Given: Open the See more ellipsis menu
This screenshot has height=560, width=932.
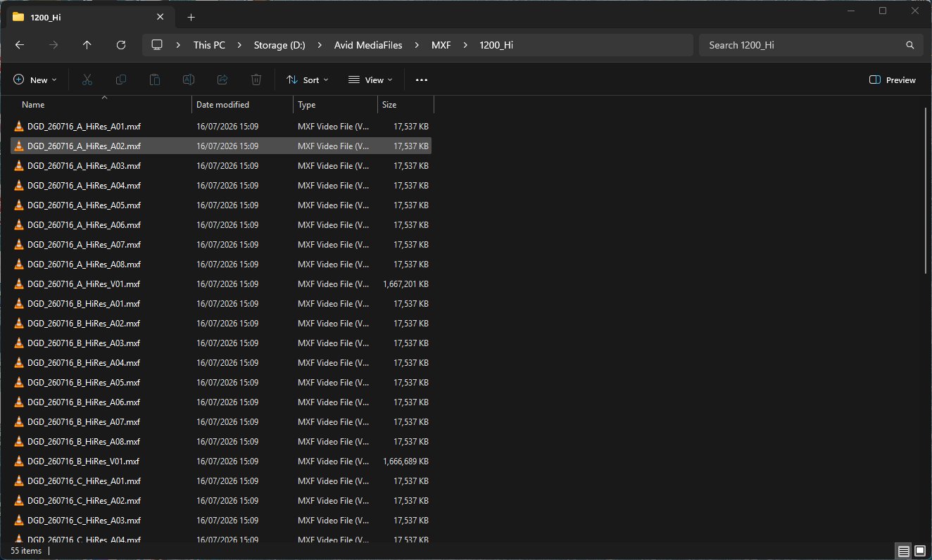Looking at the screenshot, I should tap(422, 80).
